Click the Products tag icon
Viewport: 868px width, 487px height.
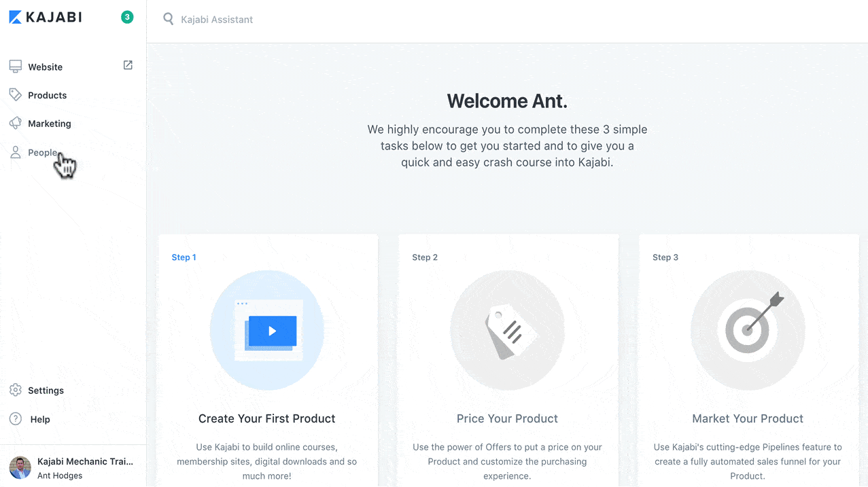(x=16, y=94)
